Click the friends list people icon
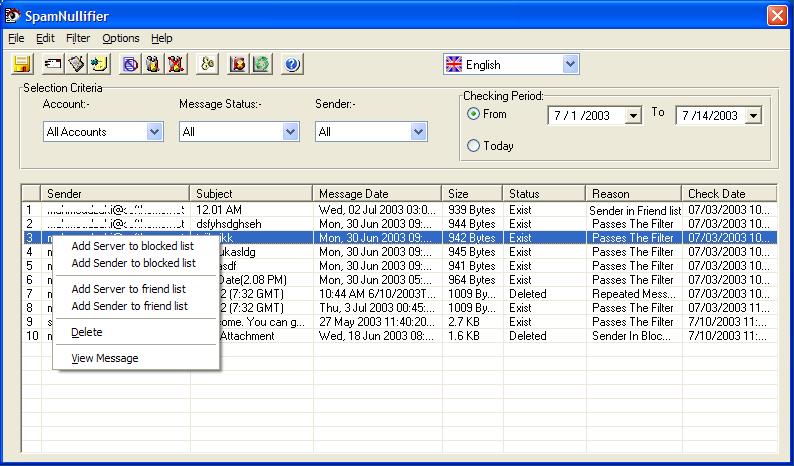 [152, 64]
